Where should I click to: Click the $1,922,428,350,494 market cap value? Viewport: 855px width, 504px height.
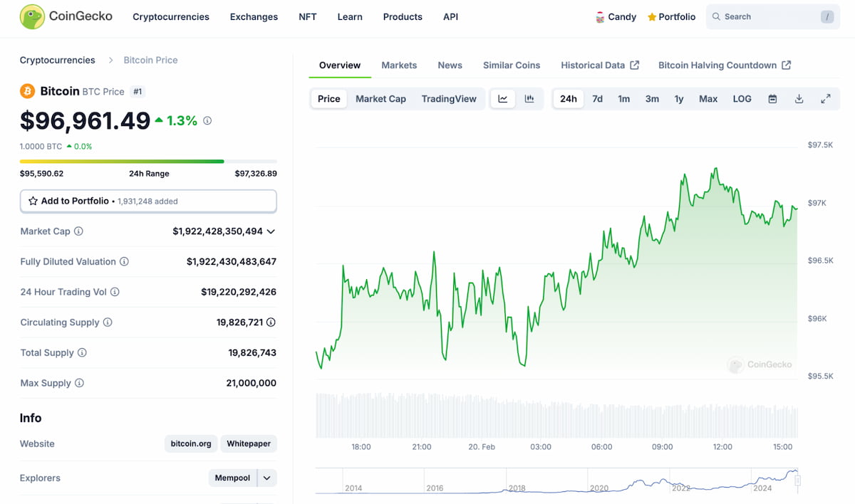coord(218,231)
